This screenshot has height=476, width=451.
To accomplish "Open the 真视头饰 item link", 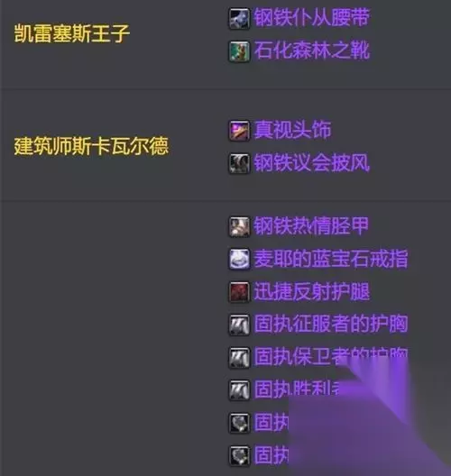I will pos(292,130).
